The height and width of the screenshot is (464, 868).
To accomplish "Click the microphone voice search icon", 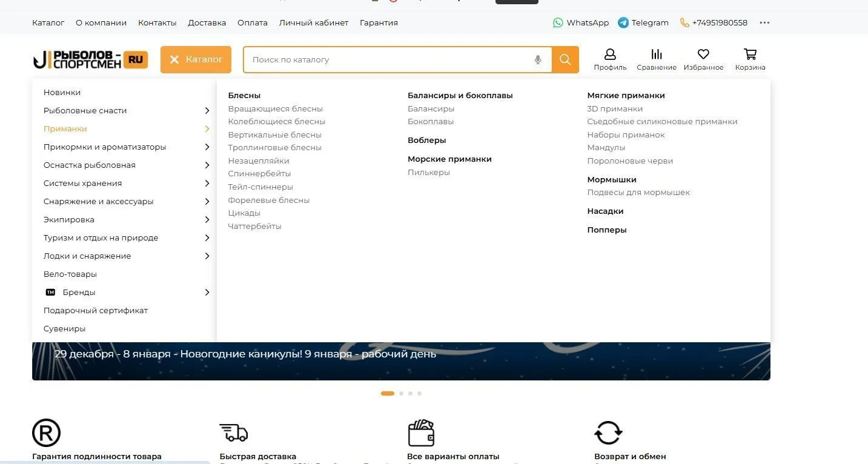I will (x=537, y=59).
